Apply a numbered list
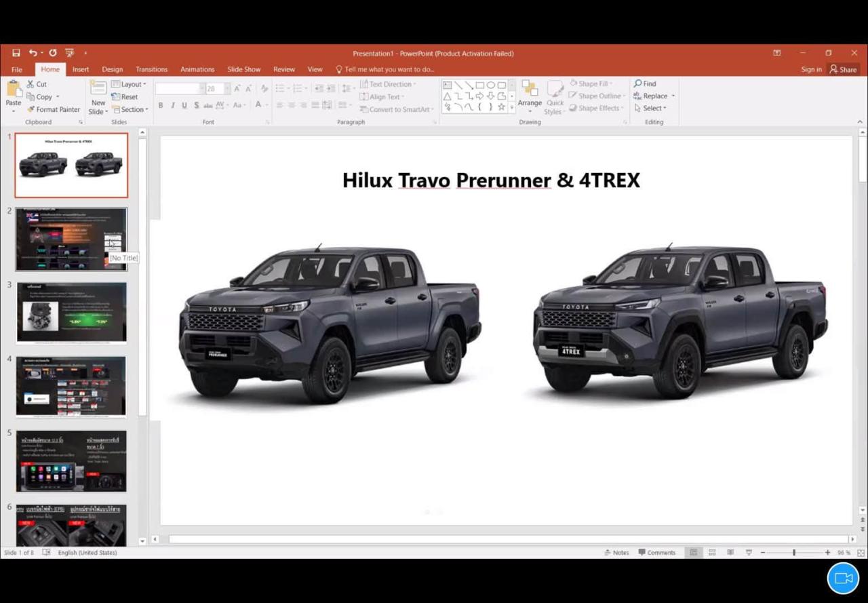The image size is (868, 603). point(299,88)
